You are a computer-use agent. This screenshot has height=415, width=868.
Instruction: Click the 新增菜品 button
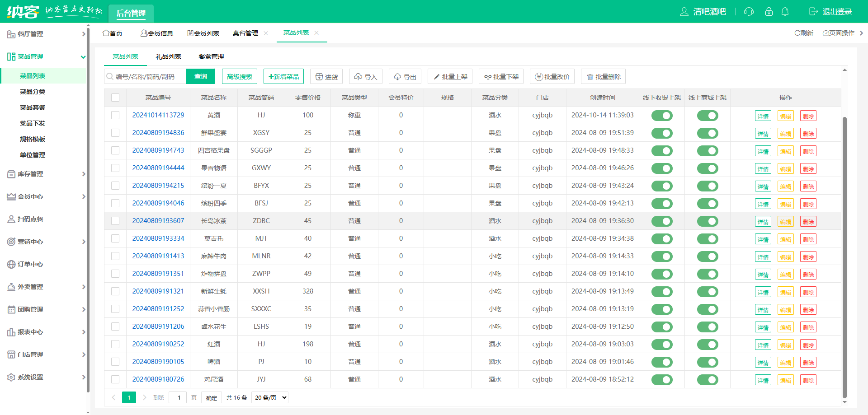tap(283, 77)
